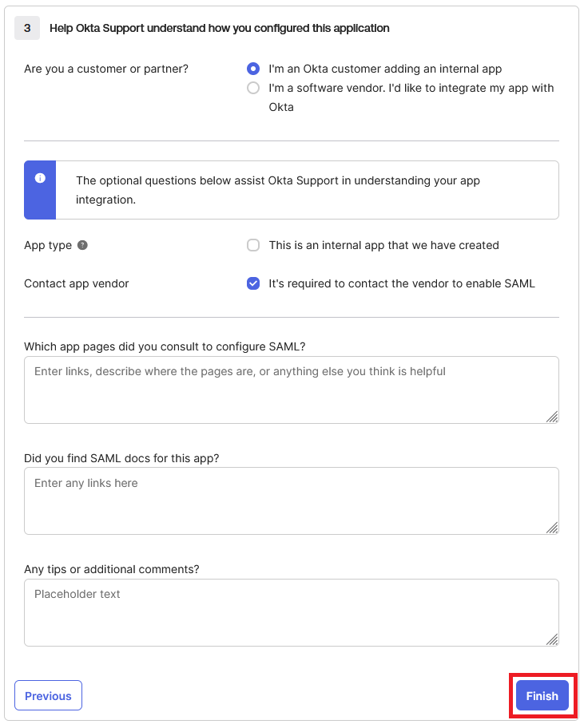Select "I'm a software vendor" radio option
Viewport: 584px width, 728px height.
[253, 88]
